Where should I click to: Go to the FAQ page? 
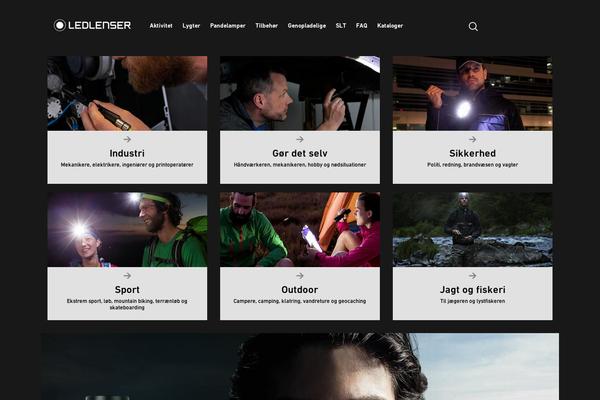(x=362, y=26)
